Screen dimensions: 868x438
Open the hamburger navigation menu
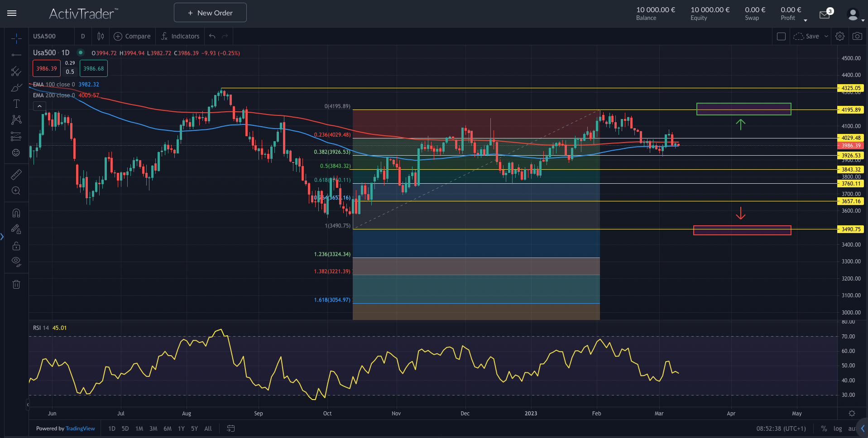[x=12, y=13]
